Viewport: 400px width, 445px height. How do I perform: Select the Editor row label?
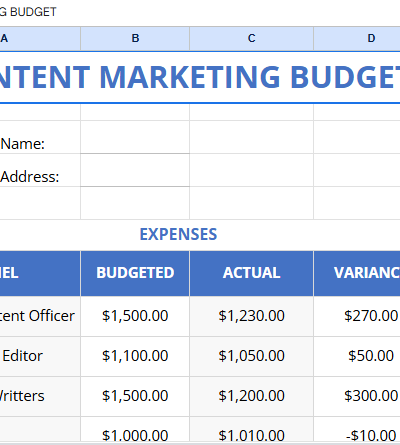40,356
